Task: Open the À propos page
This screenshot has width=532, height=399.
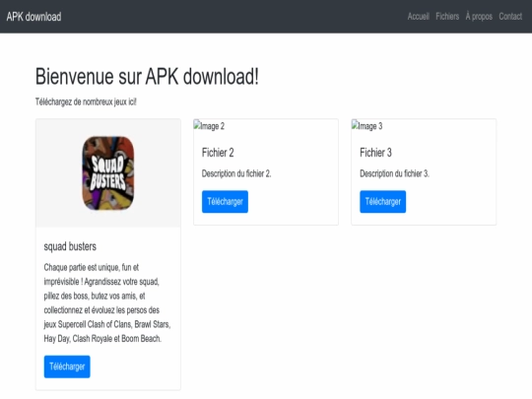Action: pyautogui.click(x=479, y=17)
